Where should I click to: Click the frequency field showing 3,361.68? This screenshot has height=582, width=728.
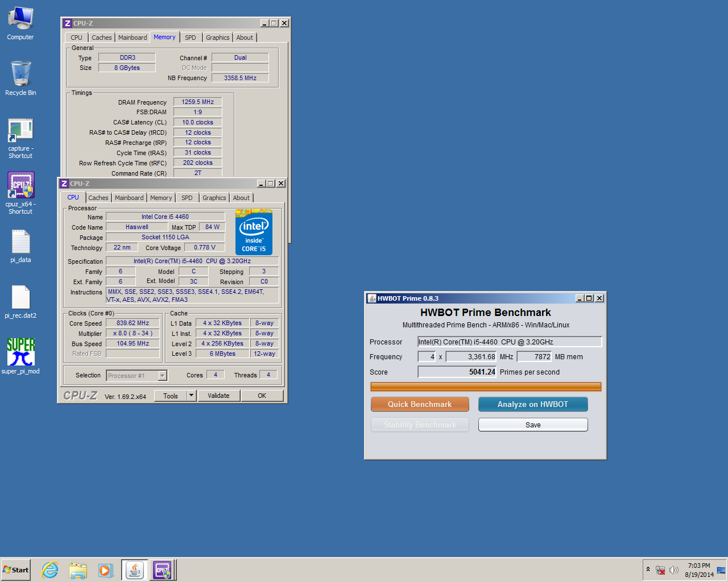tap(471, 357)
